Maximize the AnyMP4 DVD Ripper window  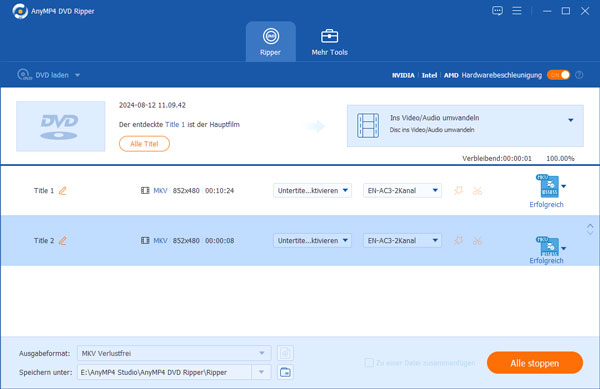pyautogui.click(x=566, y=11)
